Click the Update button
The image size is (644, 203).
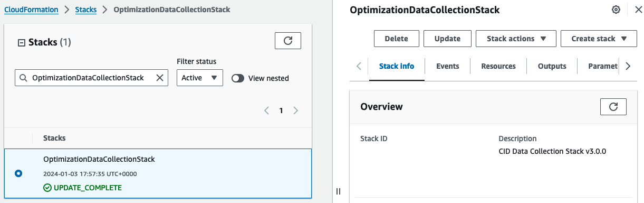(447, 39)
